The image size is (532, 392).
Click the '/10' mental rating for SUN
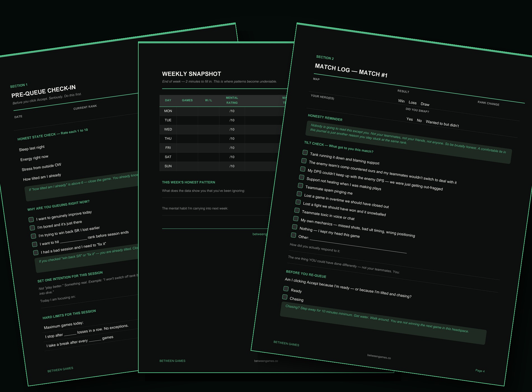[232, 166]
